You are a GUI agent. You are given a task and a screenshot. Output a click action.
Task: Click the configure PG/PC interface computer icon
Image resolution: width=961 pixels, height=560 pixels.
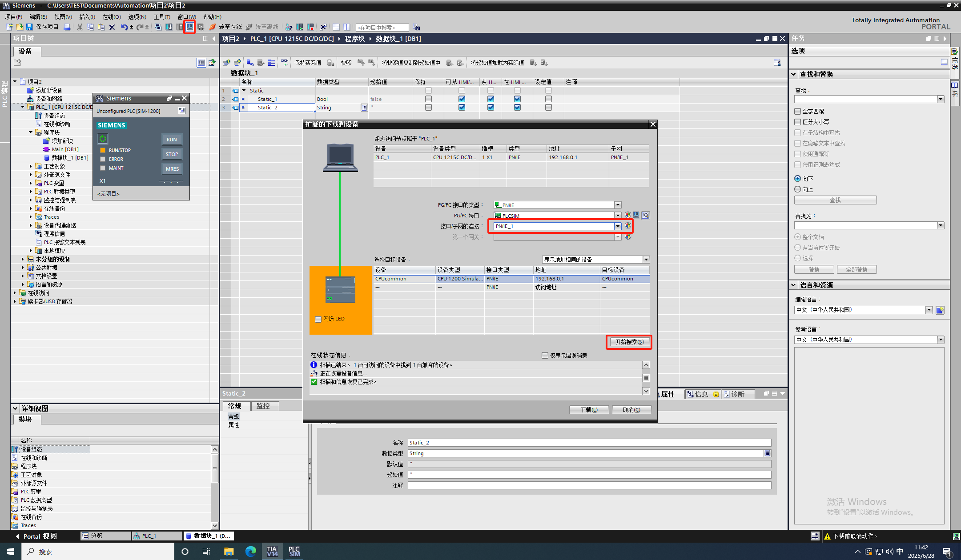tap(636, 216)
